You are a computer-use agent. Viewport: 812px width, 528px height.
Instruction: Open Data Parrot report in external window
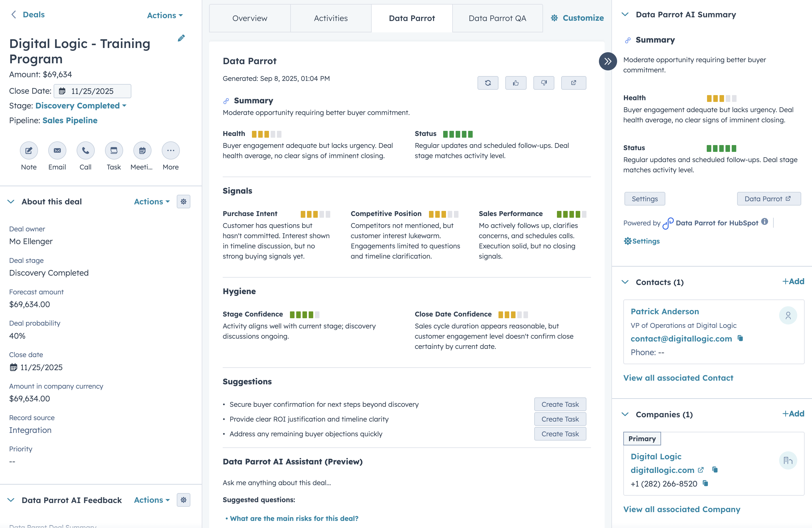coord(573,83)
